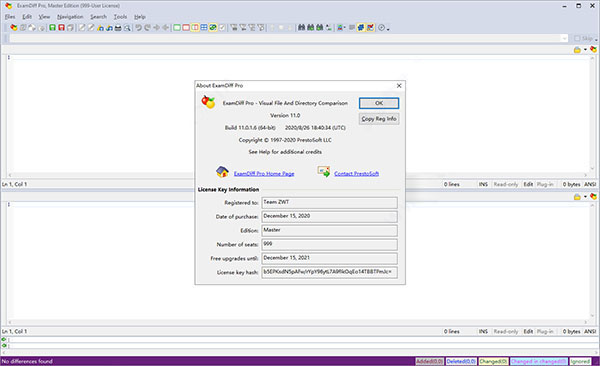Click the printer icon in toolbar

click(x=118, y=28)
